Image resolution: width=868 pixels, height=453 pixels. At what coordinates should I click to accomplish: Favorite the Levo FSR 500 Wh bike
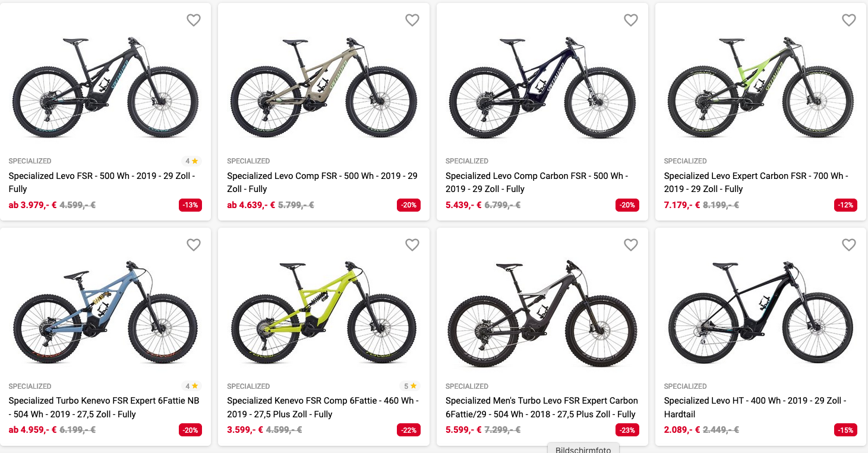194,20
